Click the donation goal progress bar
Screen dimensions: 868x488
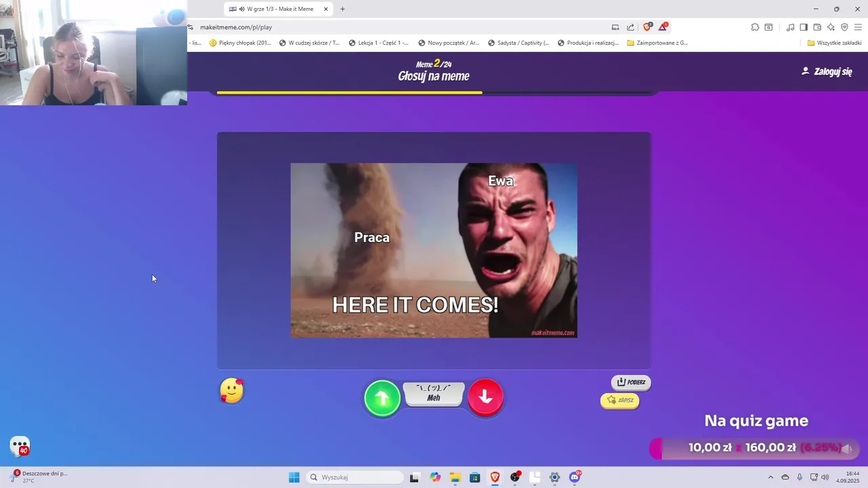click(754, 448)
